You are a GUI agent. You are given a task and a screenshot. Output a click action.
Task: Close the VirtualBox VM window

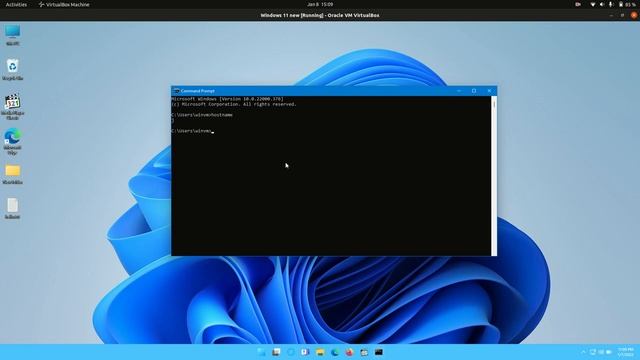click(x=634, y=15)
